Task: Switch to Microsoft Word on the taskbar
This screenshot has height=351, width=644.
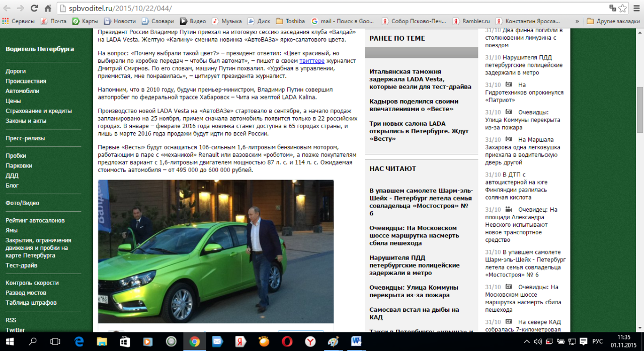Action: pyautogui.click(x=357, y=341)
